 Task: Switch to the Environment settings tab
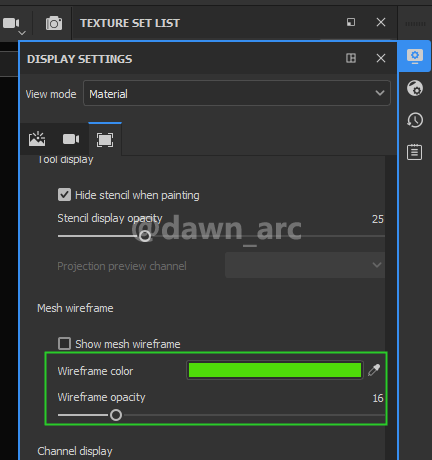click(x=37, y=139)
